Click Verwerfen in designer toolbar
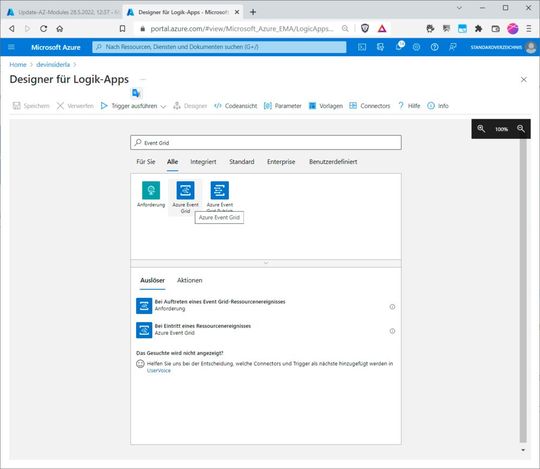The width and height of the screenshot is (540, 469). point(75,106)
